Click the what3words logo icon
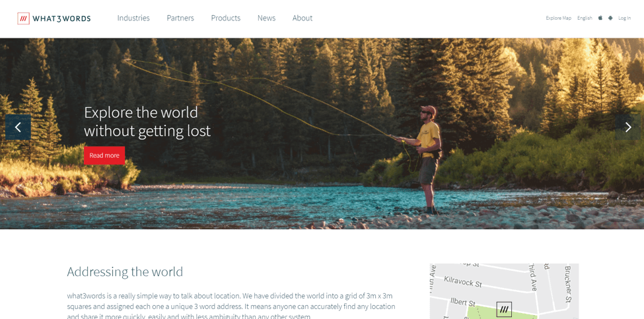This screenshot has height=319, width=644. 23,18
